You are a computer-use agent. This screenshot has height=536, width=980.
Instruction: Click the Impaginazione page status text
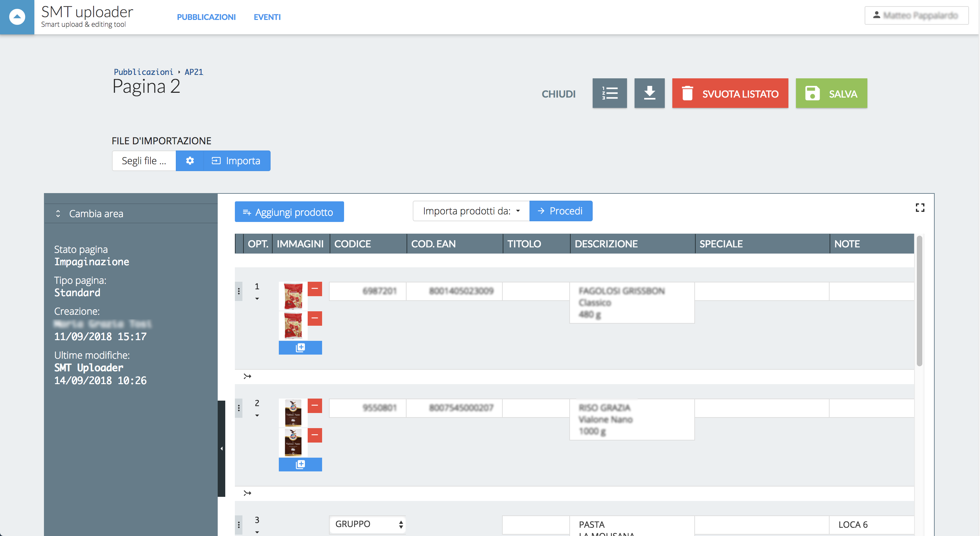click(x=92, y=262)
